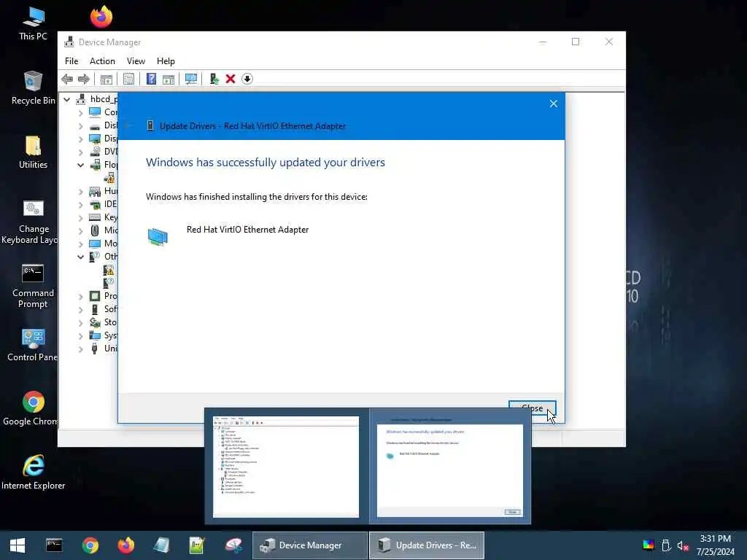Select the Change Keyboard Layout desktop icon

tap(32, 222)
